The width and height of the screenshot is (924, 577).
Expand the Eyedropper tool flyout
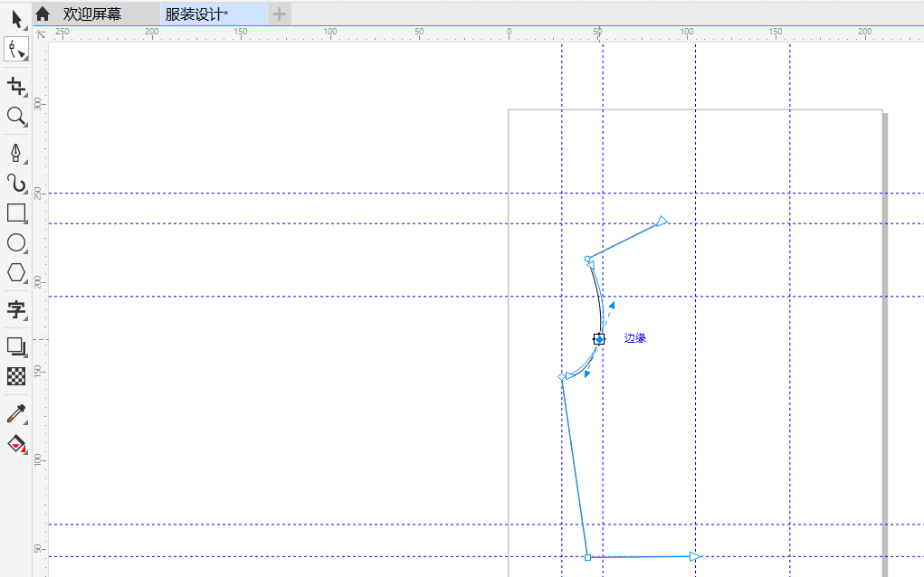point(24,421)
